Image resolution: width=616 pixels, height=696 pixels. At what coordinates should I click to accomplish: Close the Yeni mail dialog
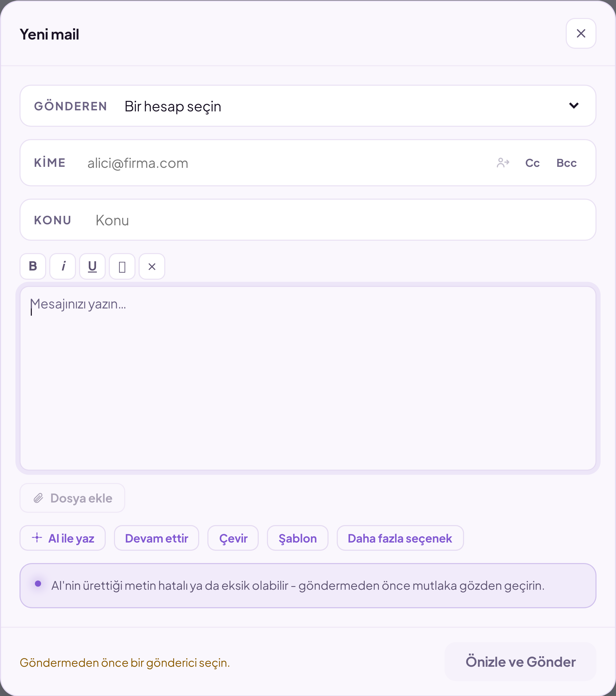tap(581, 33)
